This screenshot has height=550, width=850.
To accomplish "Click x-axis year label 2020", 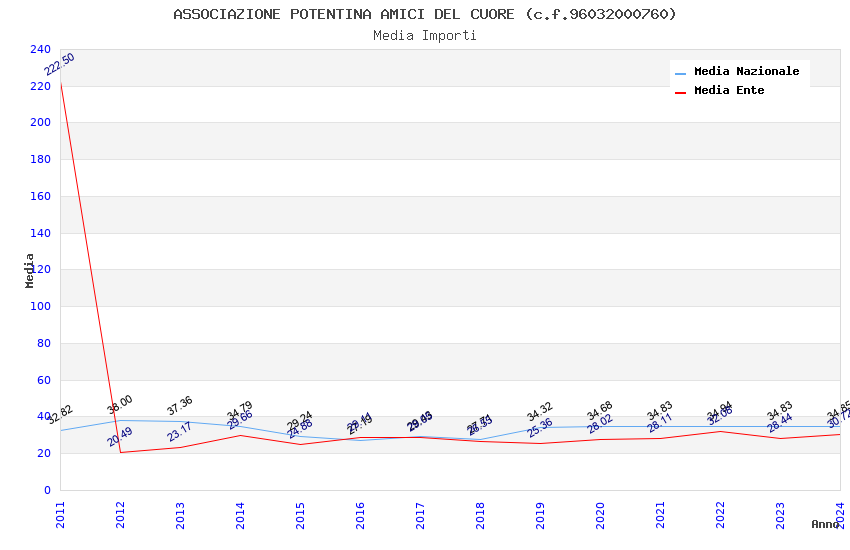I will pyautogui.click(x=600, y=515).
